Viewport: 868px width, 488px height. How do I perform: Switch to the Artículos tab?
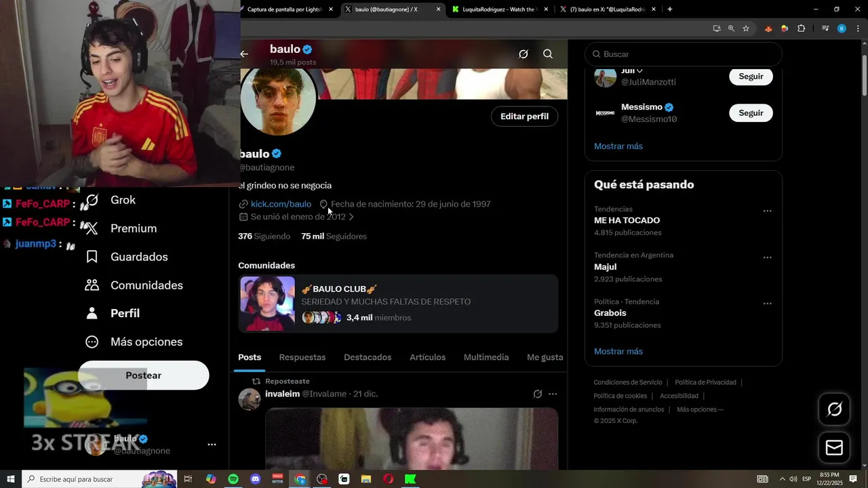pos(428,357)
